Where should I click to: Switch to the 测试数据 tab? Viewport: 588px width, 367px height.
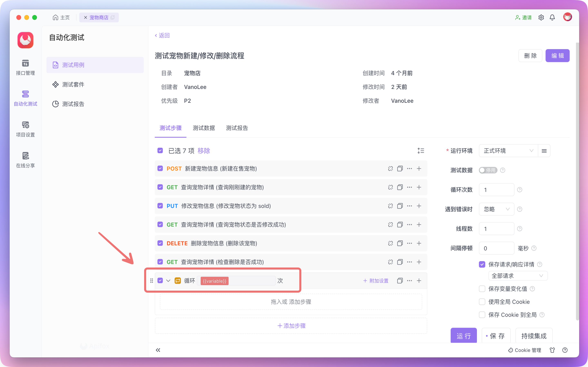204,128
